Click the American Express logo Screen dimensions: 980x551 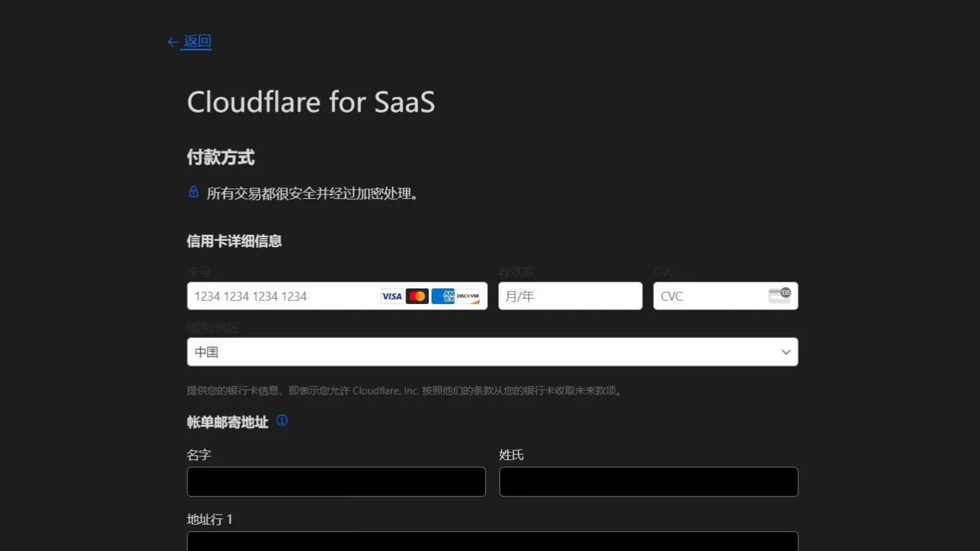[x=443, y=297]
